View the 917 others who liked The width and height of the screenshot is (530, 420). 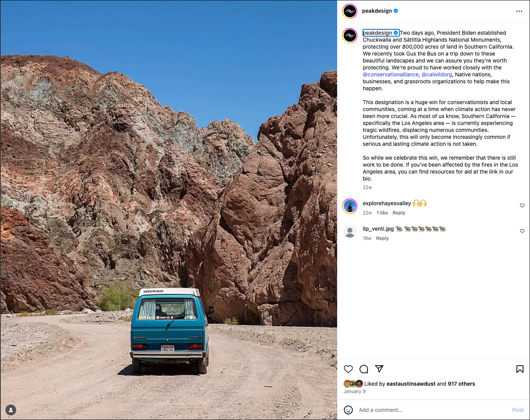[461, 384]
